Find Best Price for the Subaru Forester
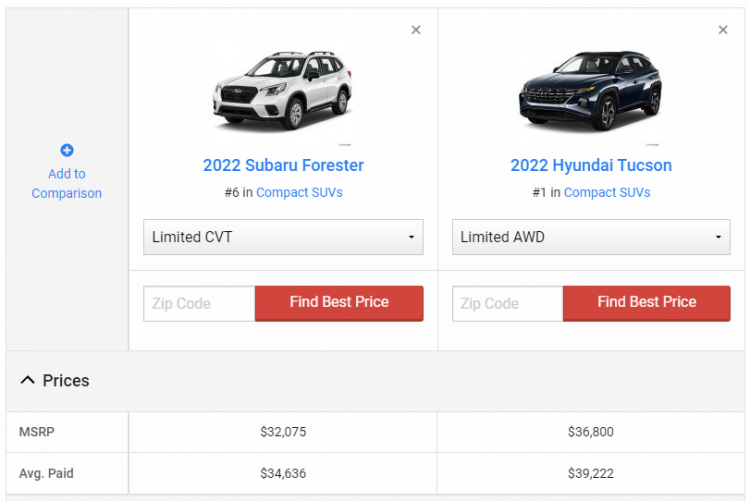Viewport: 750px width, 501px height. pyautogui.click(x=339, y=303)
